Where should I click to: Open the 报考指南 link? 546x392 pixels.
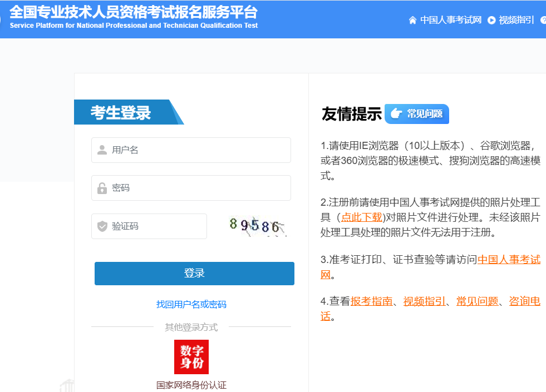(x=371, y=301)
